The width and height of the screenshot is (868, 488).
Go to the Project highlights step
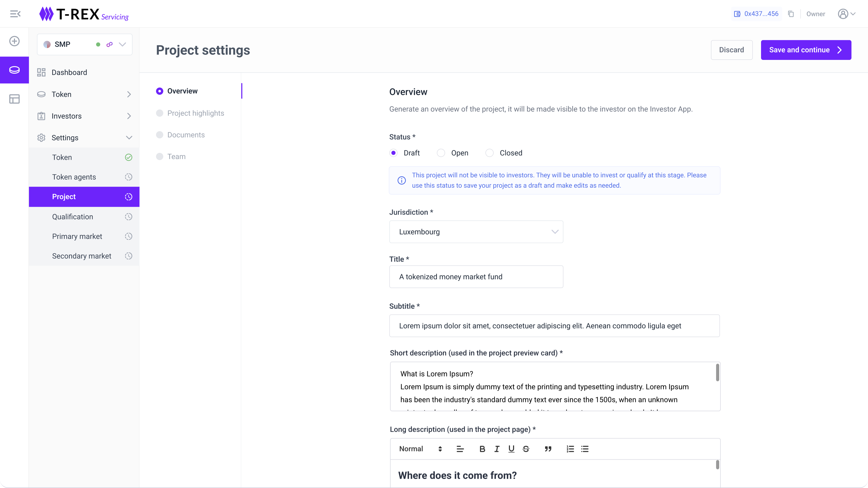coord(196,113)
